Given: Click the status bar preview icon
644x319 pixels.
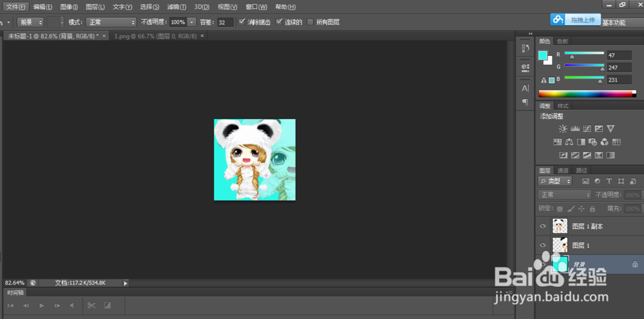Looking at the screenshot, I should pos(32,283).
